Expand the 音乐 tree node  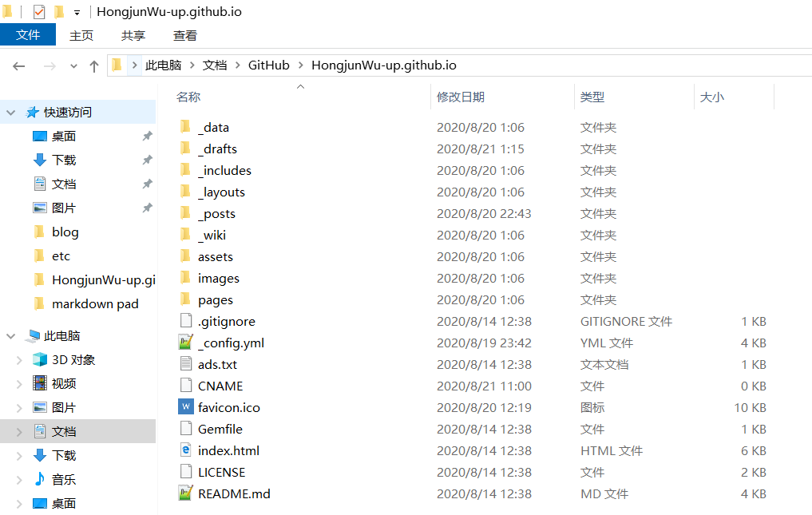tap(19, 479)
